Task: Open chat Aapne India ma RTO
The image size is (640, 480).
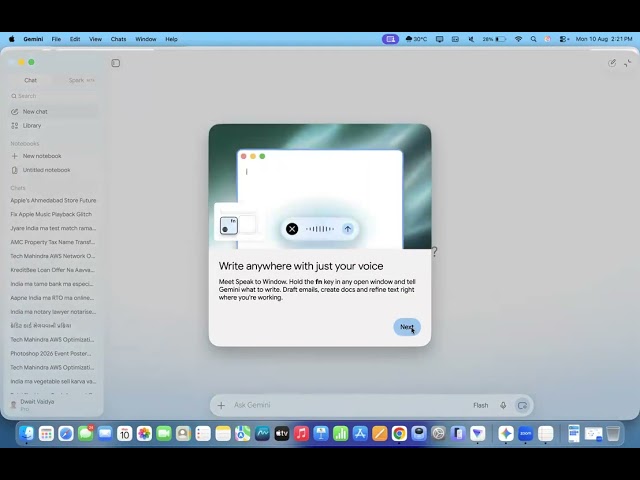Action: click(x=53, y=298)
